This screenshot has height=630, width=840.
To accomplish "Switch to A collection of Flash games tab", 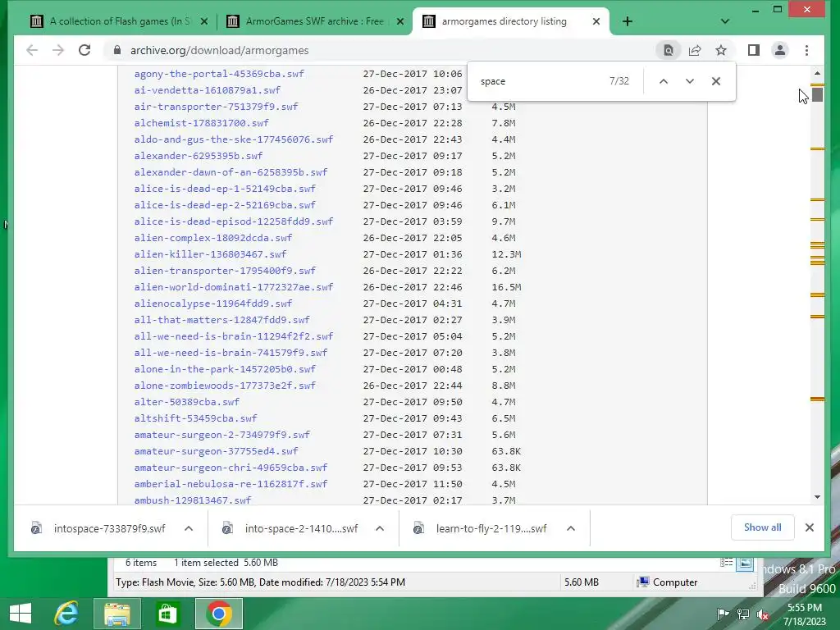I will pos(120,21).
